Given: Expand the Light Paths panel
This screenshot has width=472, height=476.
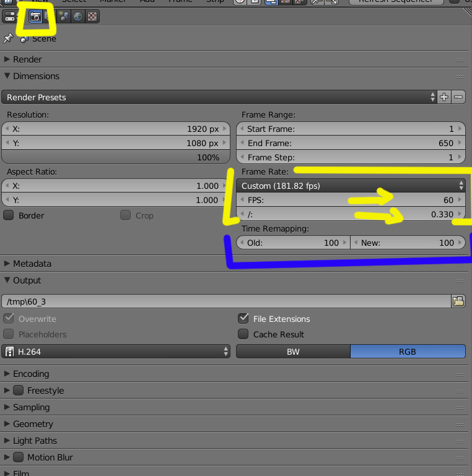Looking at the screenshot, I should [7, 441].
